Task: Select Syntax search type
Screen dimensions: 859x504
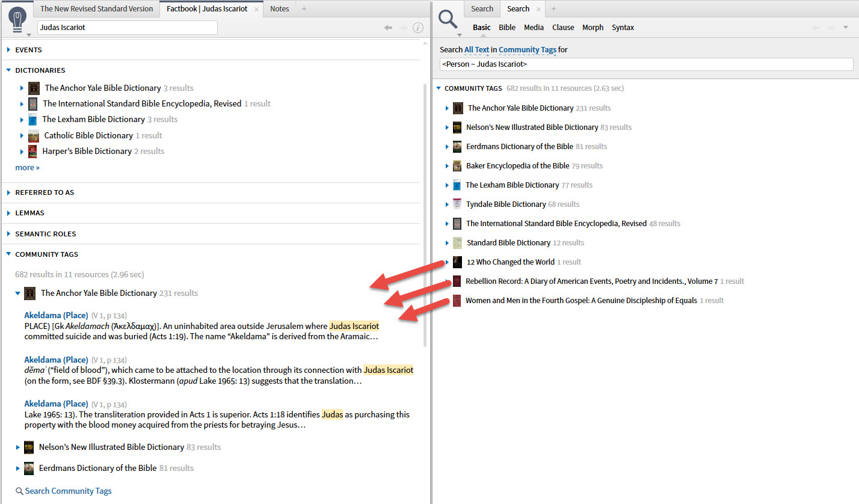Action: pos(623,28)
